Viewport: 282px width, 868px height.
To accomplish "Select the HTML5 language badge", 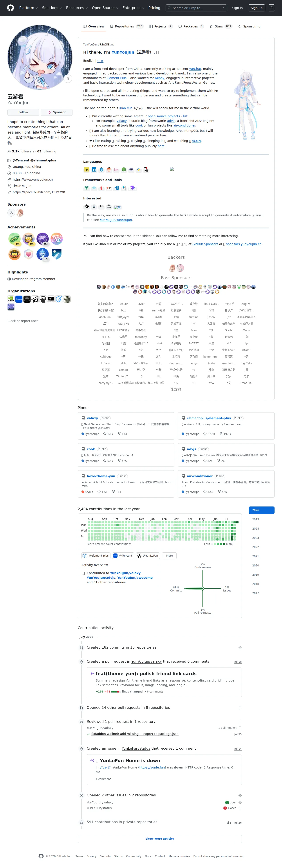I will (109, 170).
